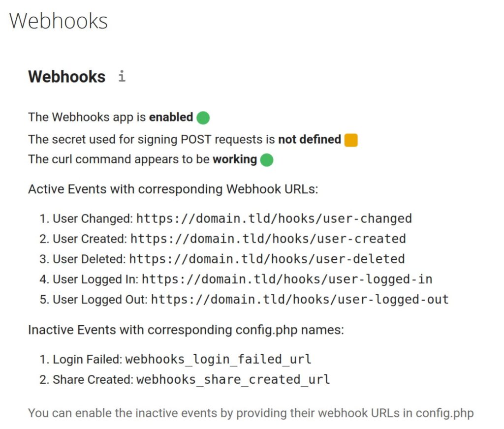Open the user-created webhook URL

click(268, 239)
